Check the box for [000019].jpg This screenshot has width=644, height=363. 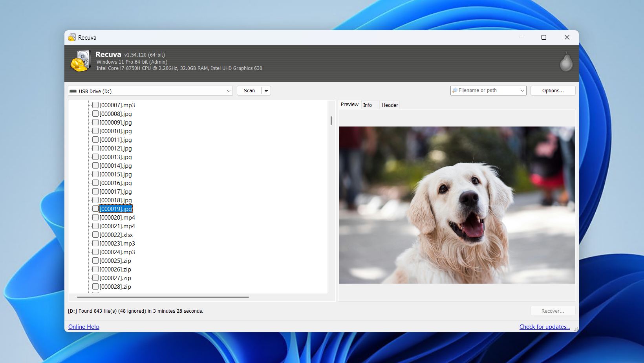pos(95,208)
